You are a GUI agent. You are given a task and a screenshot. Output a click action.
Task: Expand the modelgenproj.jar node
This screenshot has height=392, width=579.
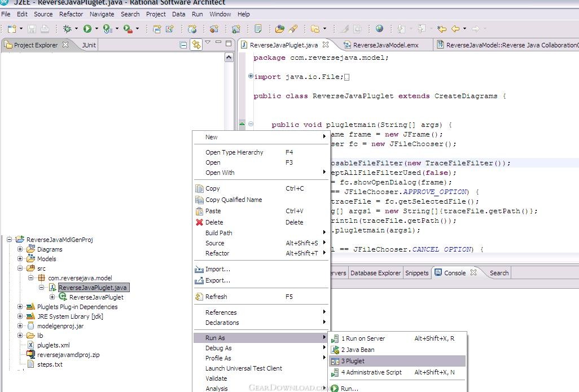20,326
